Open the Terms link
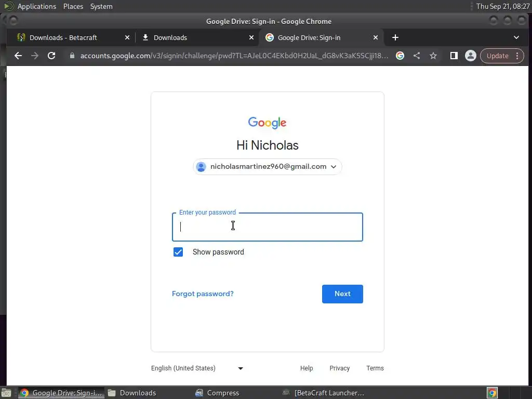 pos(375,368)
